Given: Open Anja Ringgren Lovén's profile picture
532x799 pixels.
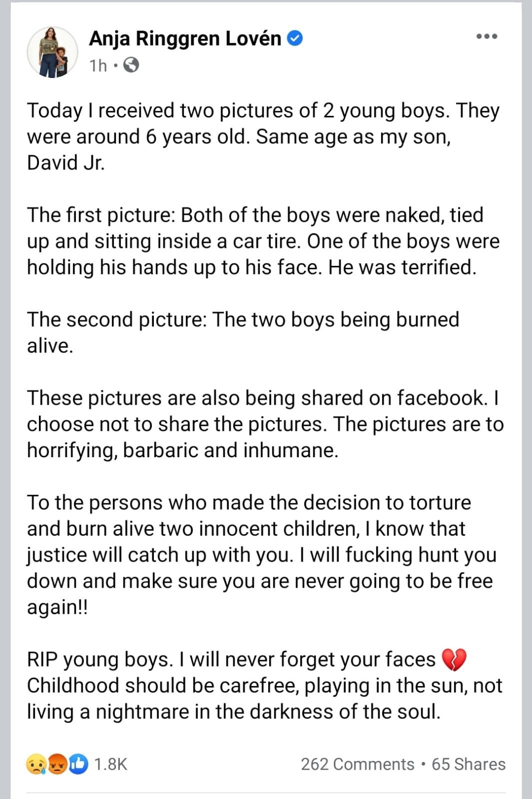Looking at the screenshot, I should [52, 52].
